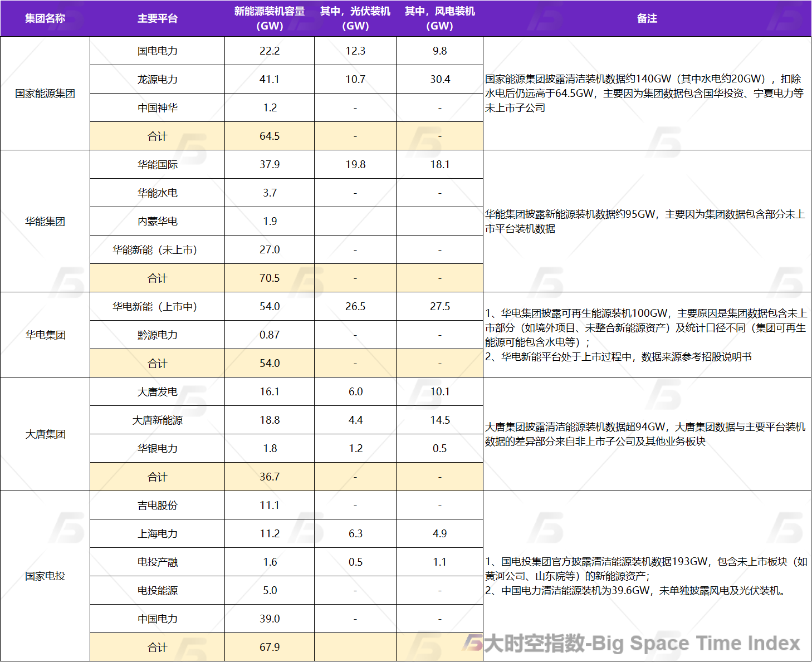Click the Big Space Time Index logo icon
The image size is (812, 662).
pos(472,643)
